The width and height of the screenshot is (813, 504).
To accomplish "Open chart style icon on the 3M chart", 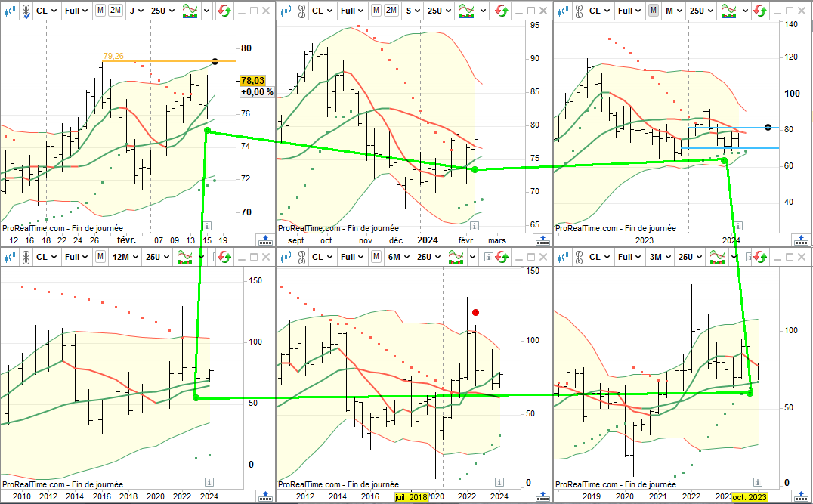I will tap(563, 257).
